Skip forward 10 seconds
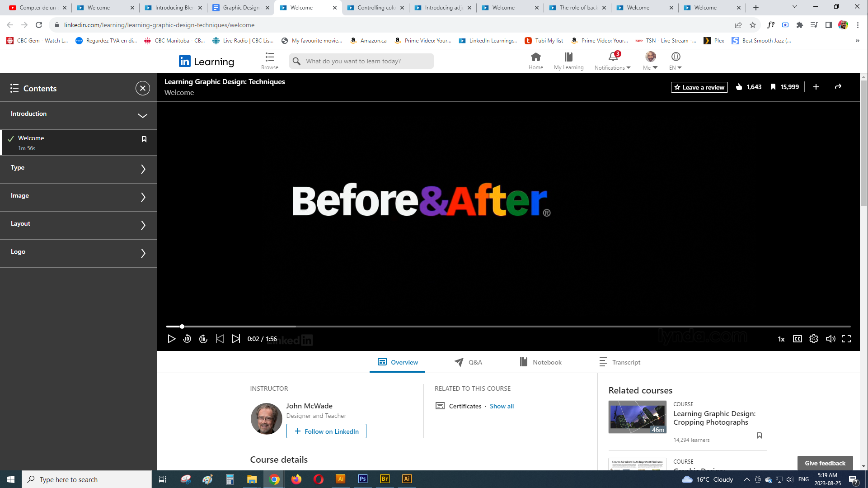The width and height of the screenshot is (868, 488). tap(203, 339)
